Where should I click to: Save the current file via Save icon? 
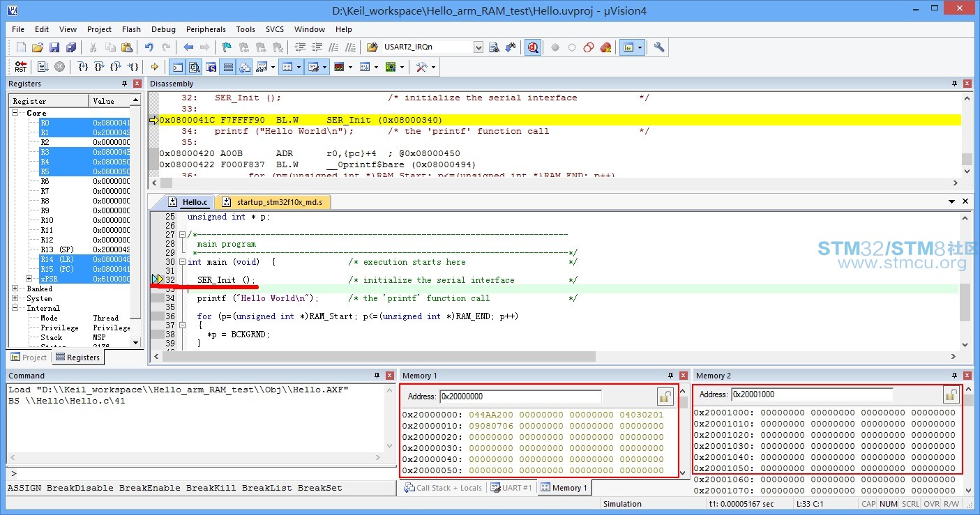[x=54, y=47]
